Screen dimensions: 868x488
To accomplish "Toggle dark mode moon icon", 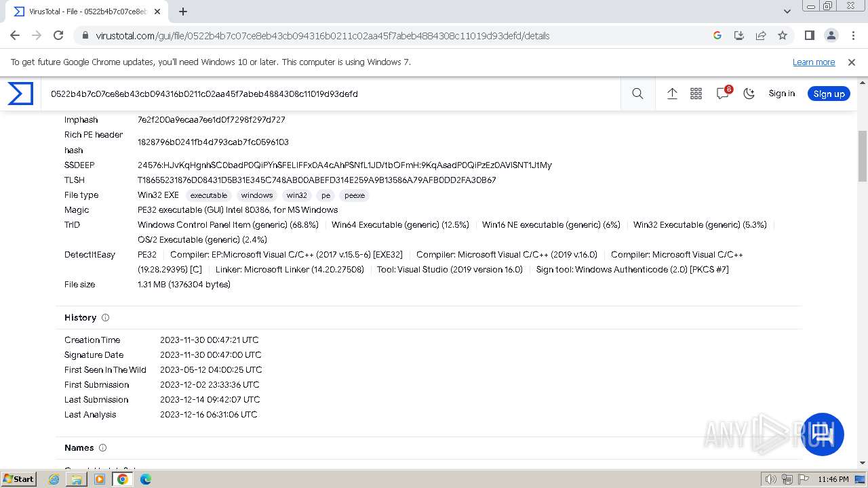I will click(x=749, y=94).
